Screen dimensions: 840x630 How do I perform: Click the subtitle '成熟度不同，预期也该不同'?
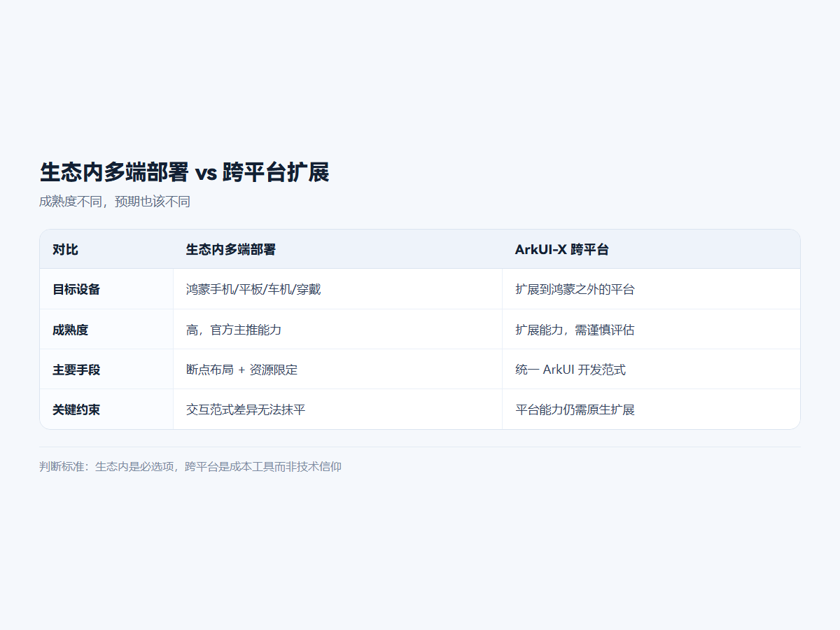pos(115,202)
